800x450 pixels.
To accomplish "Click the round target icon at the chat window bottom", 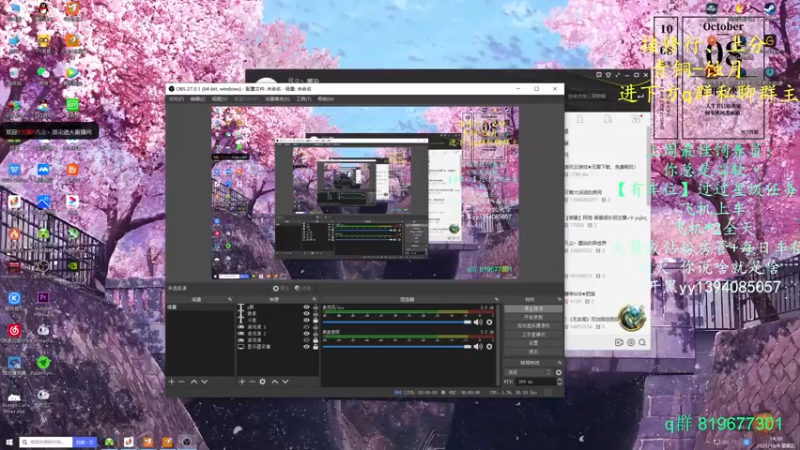I will click(x=631, y=342).
